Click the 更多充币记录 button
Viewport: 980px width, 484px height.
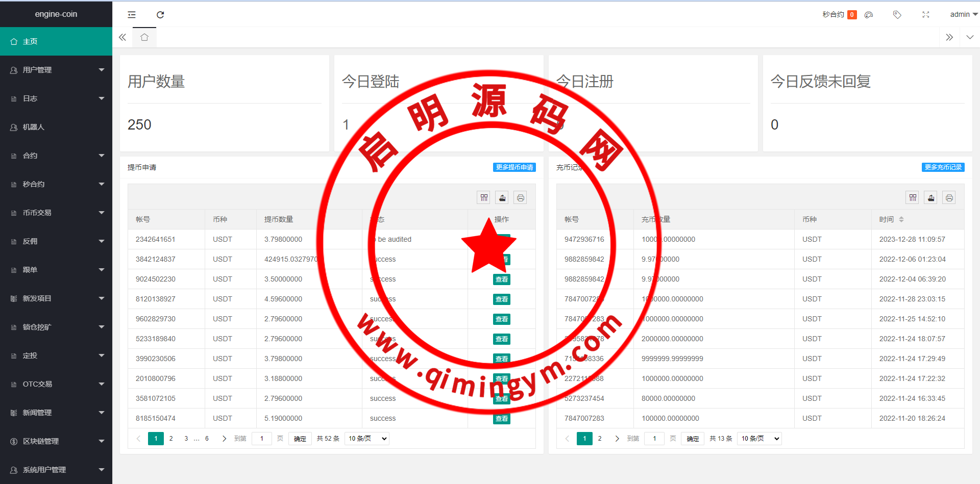click(943, 167)
